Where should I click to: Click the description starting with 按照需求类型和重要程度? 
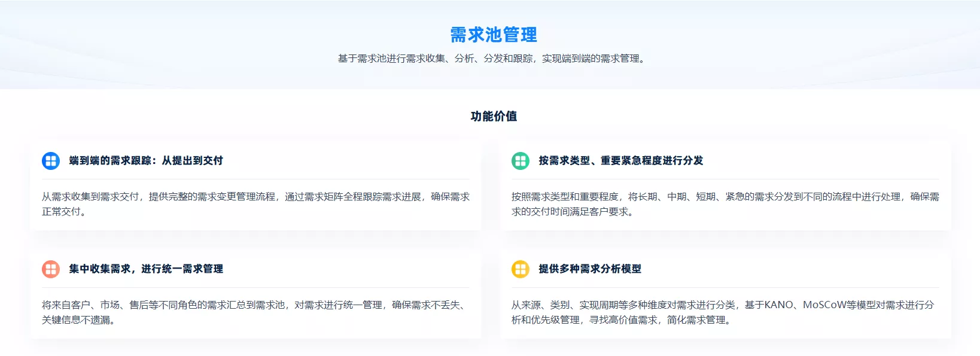click(x=725, y=204)
